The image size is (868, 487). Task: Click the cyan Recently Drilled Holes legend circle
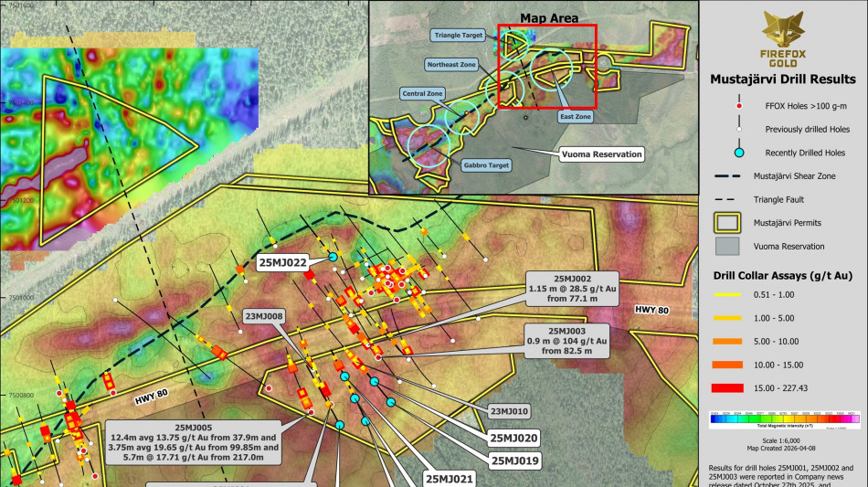point(738,153)
